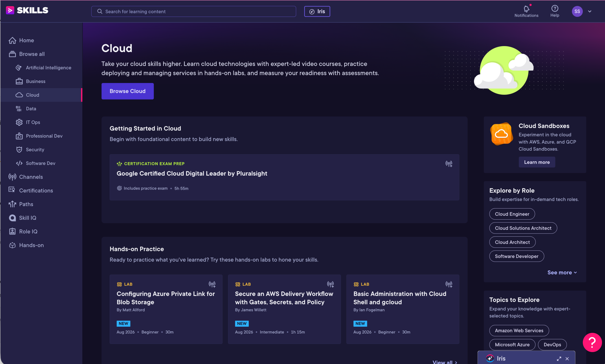Select the Software Developer role chip
605x364 pixels.
pyautogui.click(x=517, y=256)
